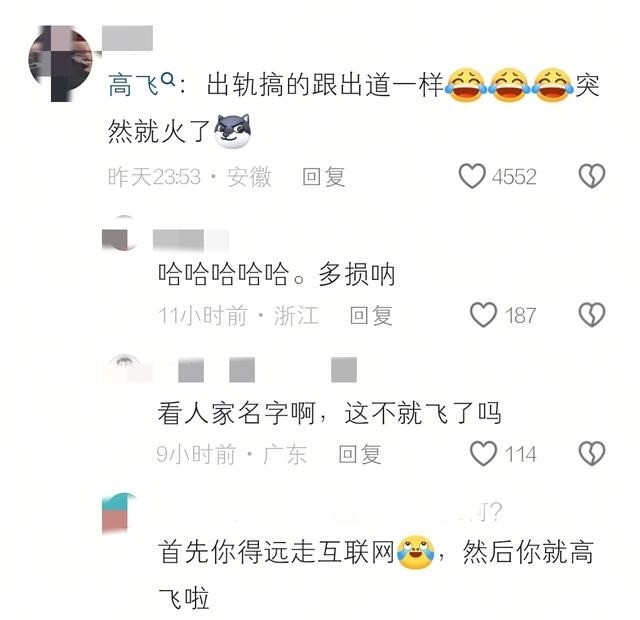Click search magnifier icon beside 高飞
This screenshot has height=620, width=640.
168,78
